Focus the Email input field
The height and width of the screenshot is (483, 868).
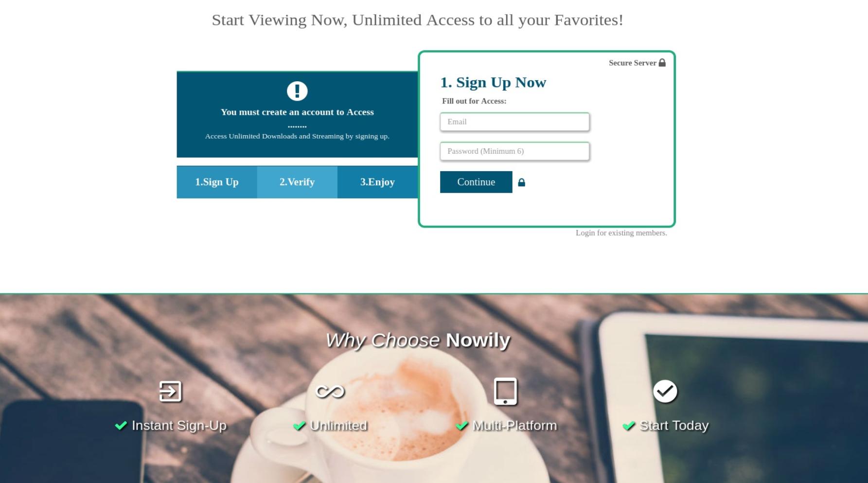(x=514, y=122)
